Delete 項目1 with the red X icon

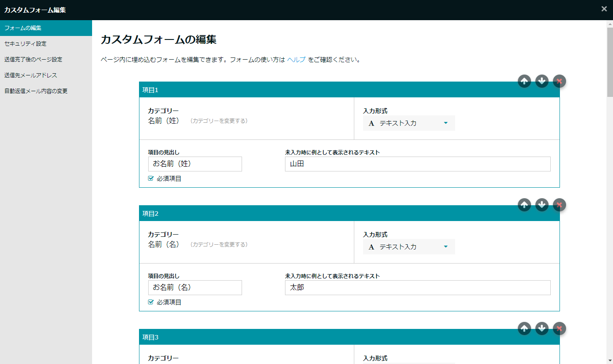[x=560, y=81]
